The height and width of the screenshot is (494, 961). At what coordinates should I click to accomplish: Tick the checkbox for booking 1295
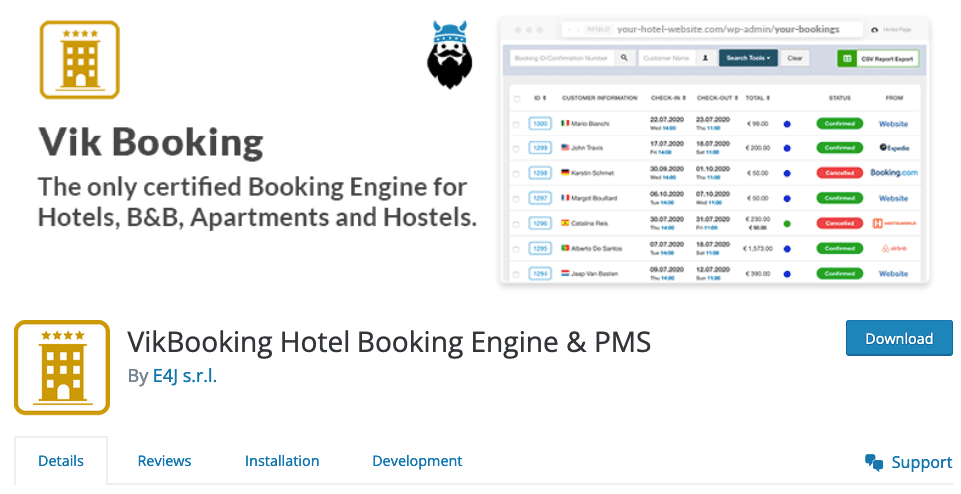point(516,249)
